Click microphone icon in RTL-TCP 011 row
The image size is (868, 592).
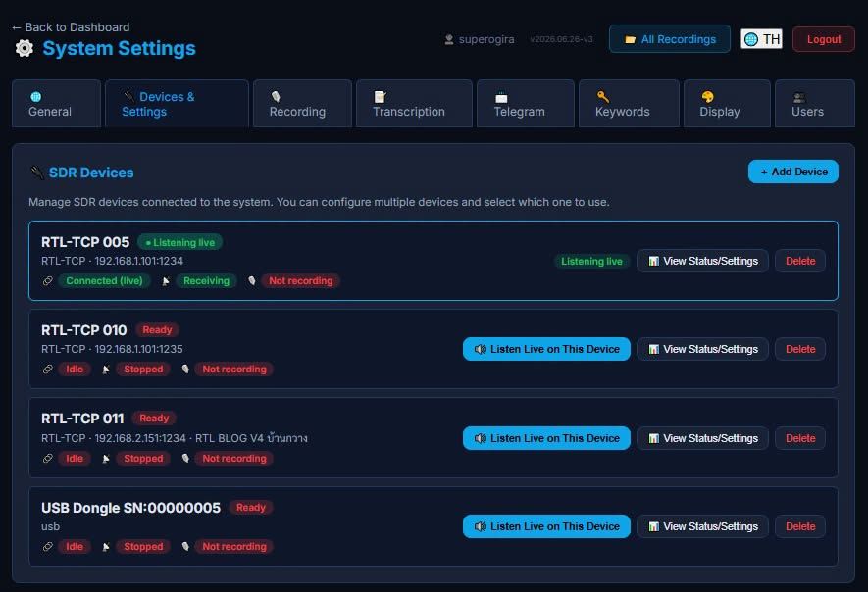click(185, 458)
